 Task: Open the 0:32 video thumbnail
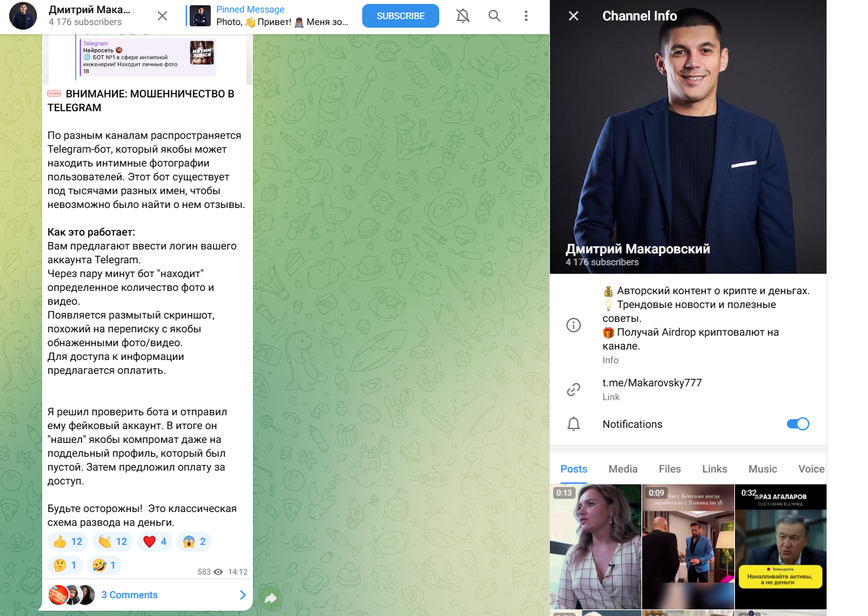(x=780, y=547)
